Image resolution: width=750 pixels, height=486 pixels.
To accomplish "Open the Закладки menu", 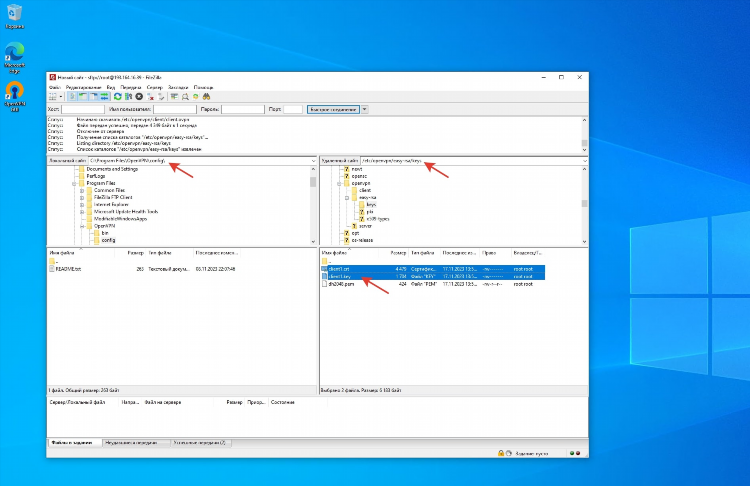I will pos(178,88).
